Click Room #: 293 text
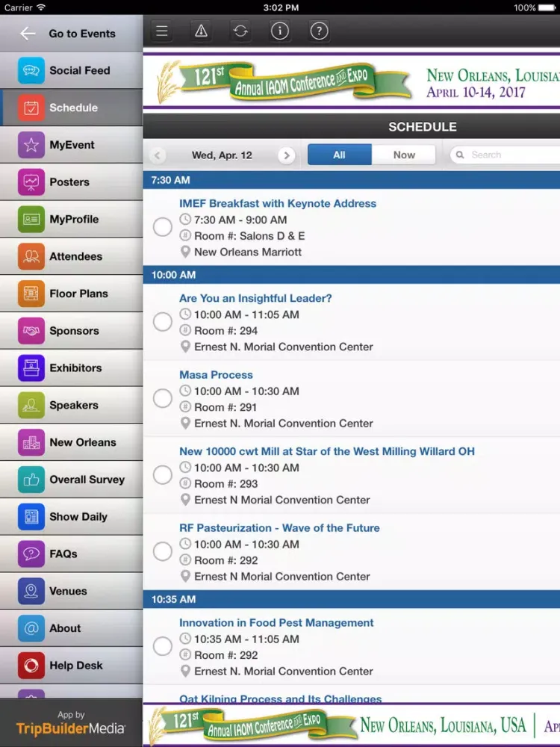560x747 pixels. [225, 484]
